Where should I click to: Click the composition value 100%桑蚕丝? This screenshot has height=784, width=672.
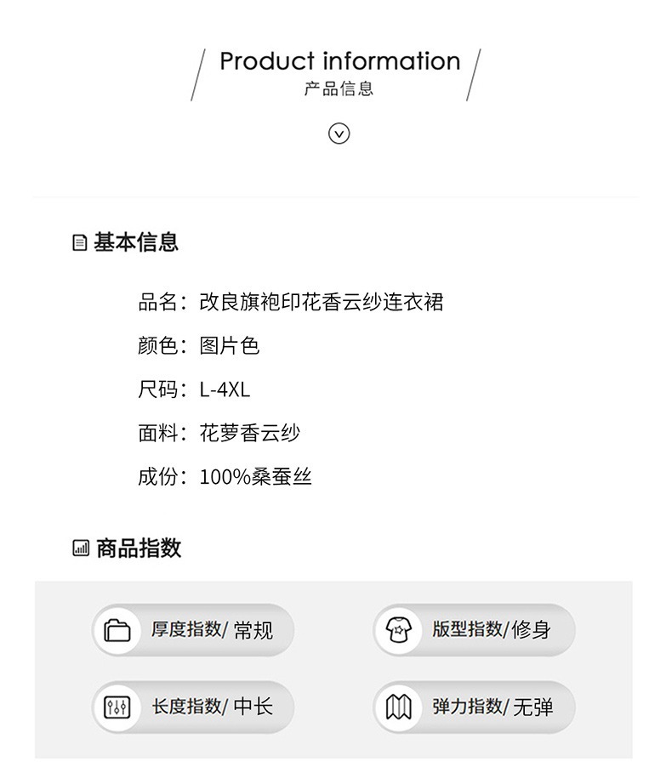(255, 476)
